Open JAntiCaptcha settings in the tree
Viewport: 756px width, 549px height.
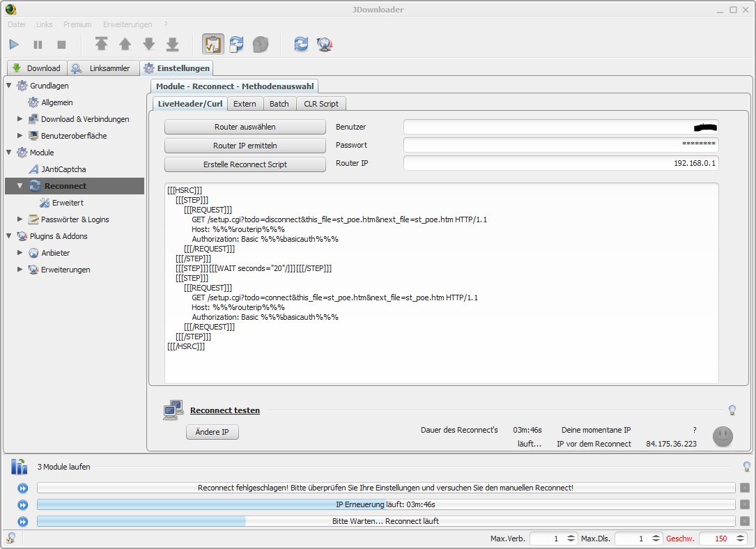pos(57,169)
